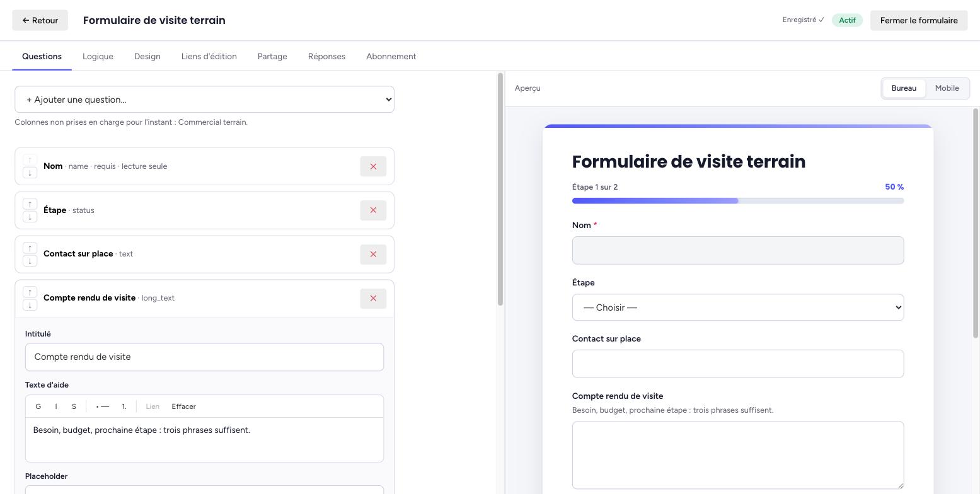Image resolution: width=980 pixels, height=494 pixels.
Task: Switch to the Logique tab
Action: [x=98, y=57]
